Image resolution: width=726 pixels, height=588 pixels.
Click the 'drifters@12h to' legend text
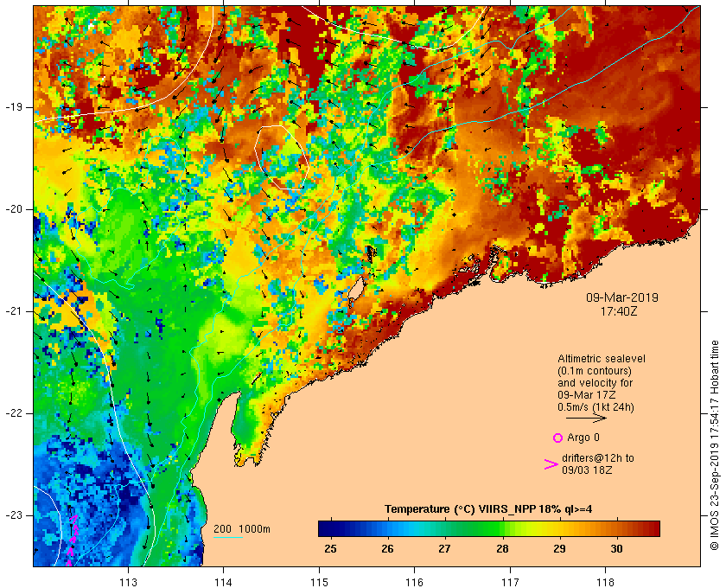click(598, 458)
